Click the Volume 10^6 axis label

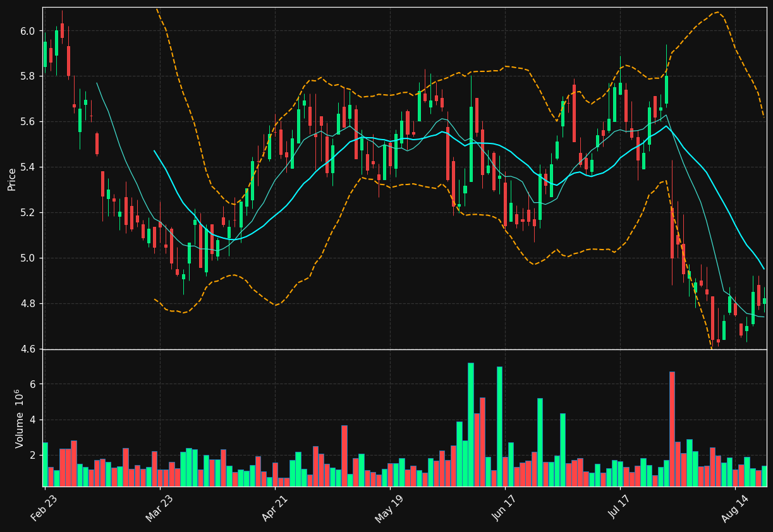tap(20, 418)
